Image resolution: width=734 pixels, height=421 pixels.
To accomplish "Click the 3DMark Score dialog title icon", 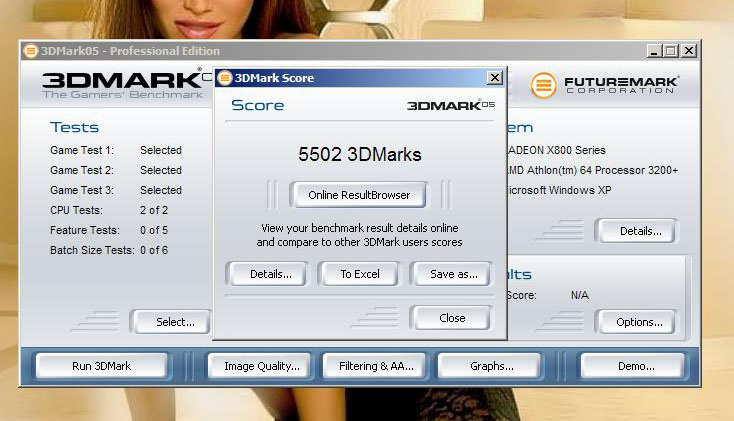I will (x=225, y=78).
